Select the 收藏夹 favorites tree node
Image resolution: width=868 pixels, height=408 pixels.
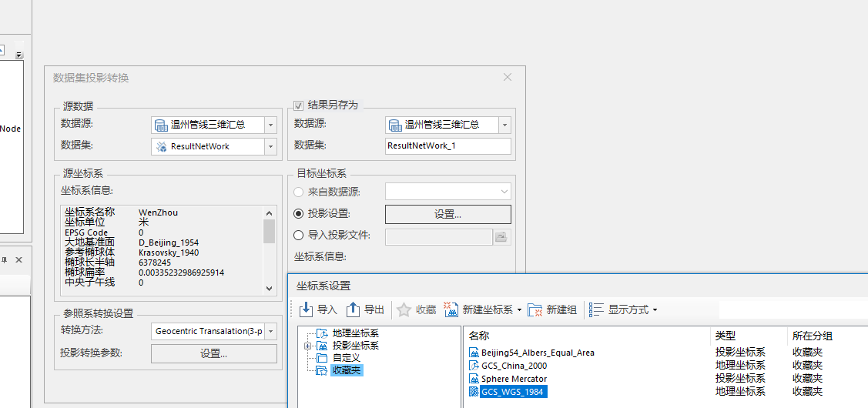[347, 370]
